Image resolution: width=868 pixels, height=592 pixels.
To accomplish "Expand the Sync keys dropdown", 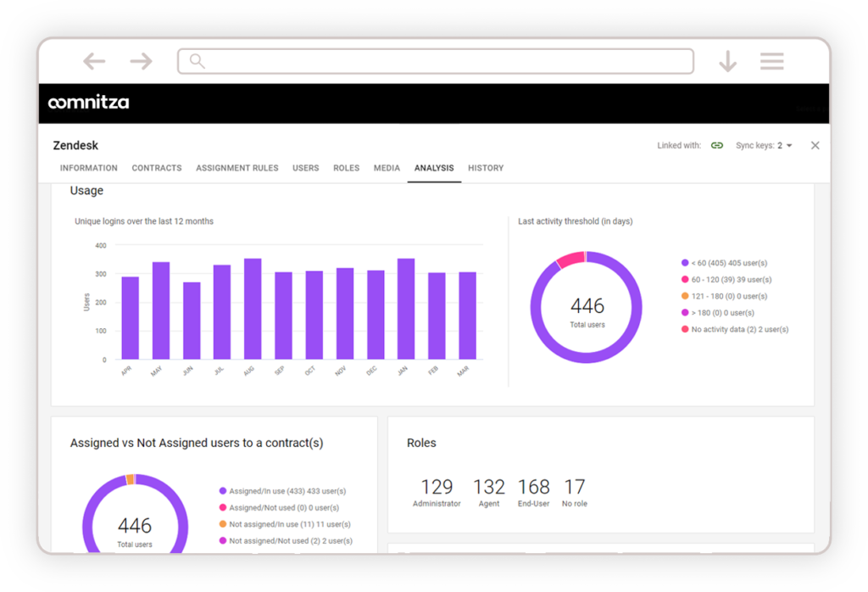I will point(764,146).
